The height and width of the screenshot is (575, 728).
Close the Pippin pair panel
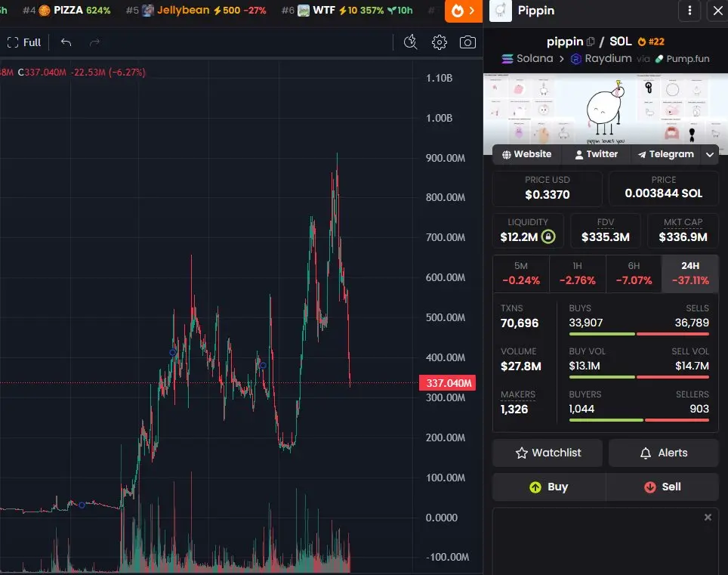click(x=717, y=11)
